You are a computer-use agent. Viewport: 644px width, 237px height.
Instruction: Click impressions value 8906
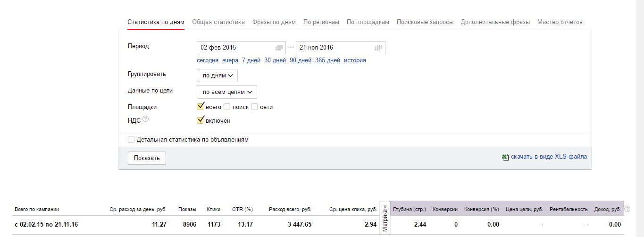[189, 225]
